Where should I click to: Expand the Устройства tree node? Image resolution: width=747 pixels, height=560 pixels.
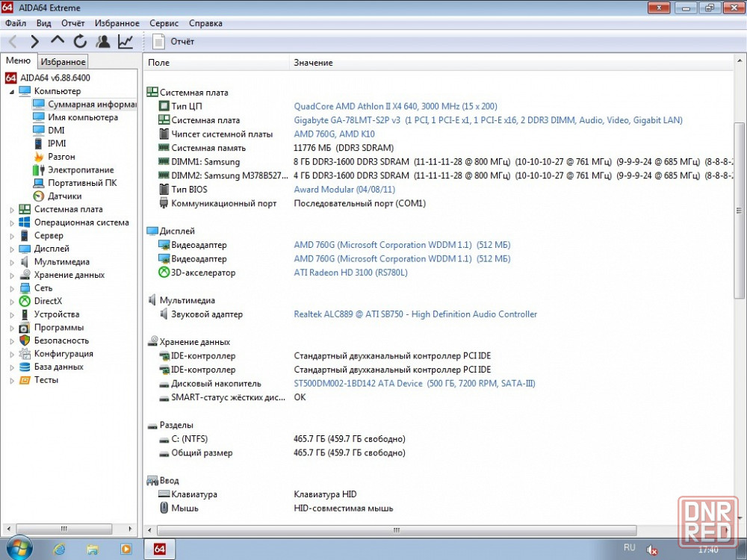pos(12,315)
